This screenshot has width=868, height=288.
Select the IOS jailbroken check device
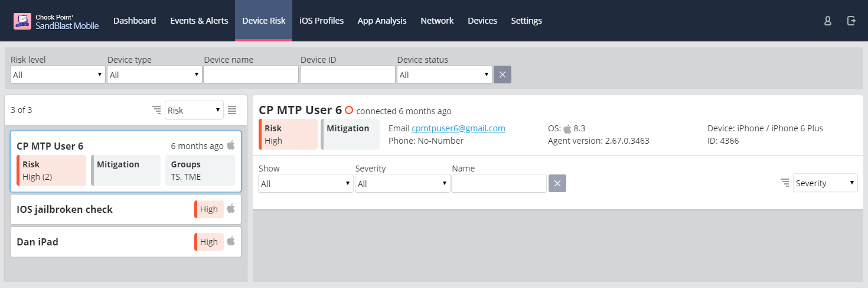pyautogui.click(x=126, y=209)
